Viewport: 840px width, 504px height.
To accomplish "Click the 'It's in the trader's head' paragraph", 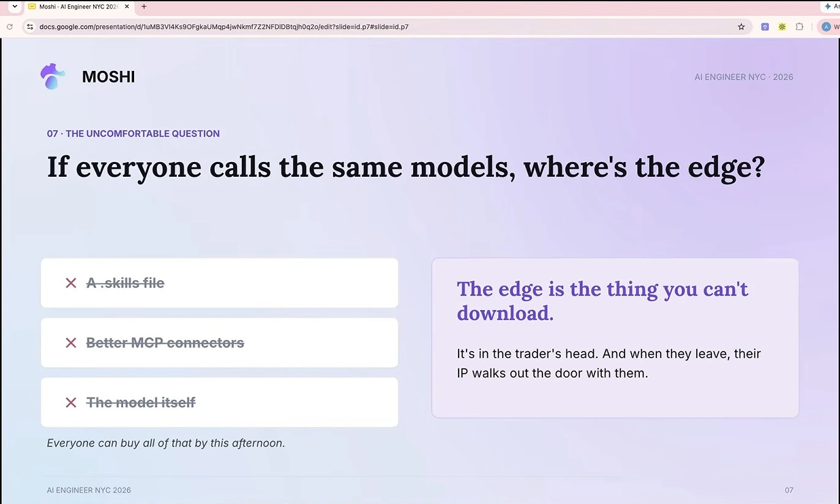I will pyautogui.click(x=609, y=363).
